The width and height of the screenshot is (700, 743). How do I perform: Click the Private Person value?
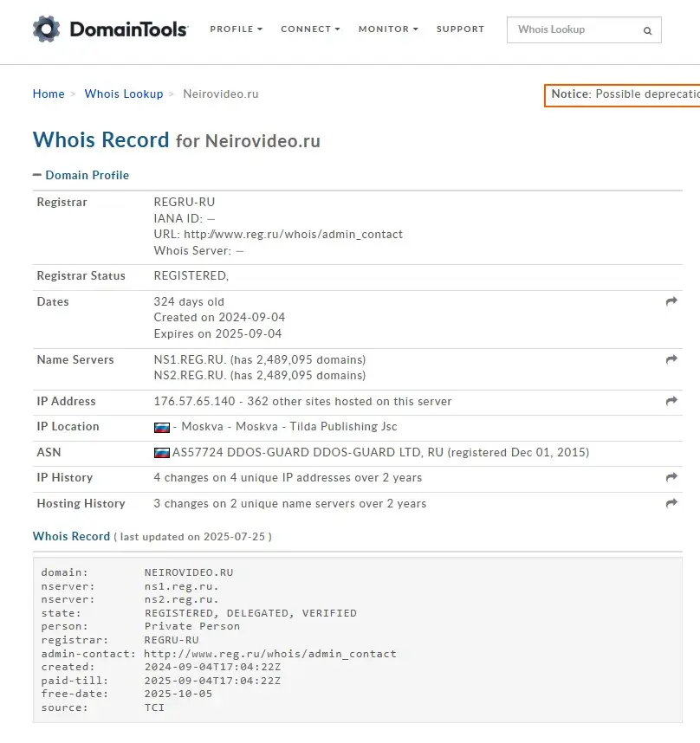click(192, 626)
